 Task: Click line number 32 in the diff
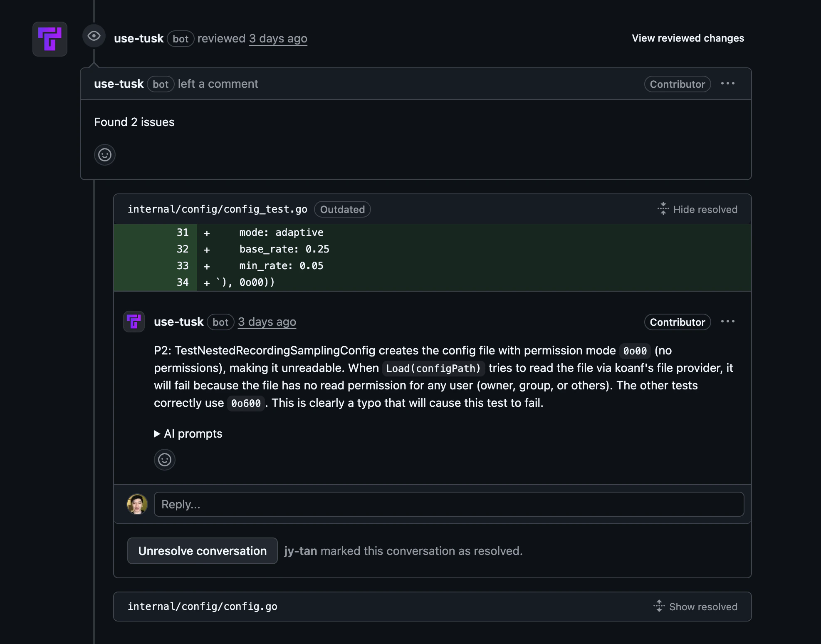point(182,249)
